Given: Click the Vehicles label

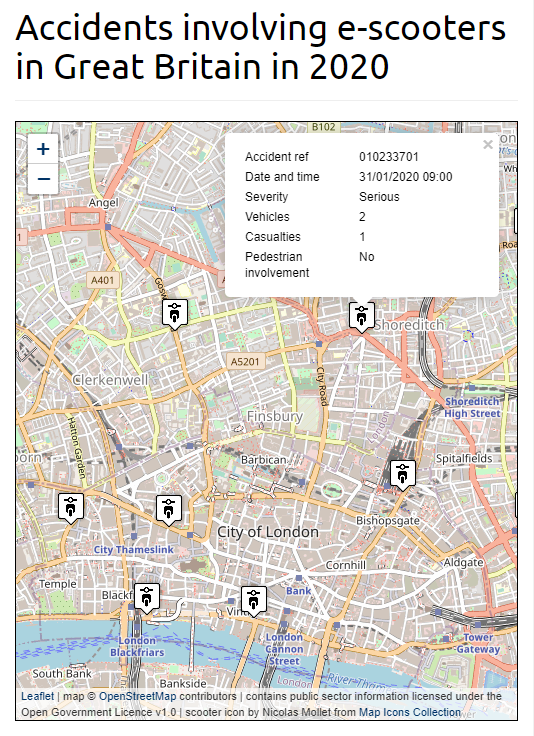Looking at the screenshot, I should pos(267,217).
